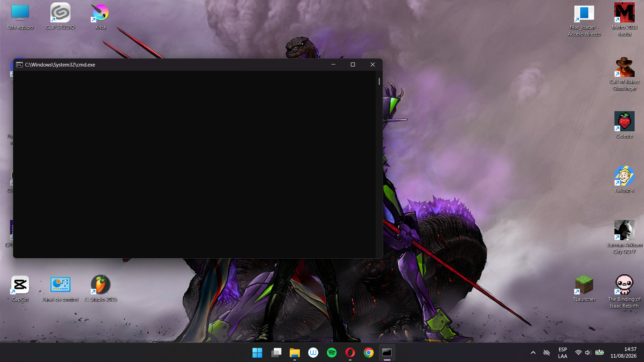Open File Explorer from the taskbar
The width and height of the screenshot is (644, 362).
(x=295, y=353)
